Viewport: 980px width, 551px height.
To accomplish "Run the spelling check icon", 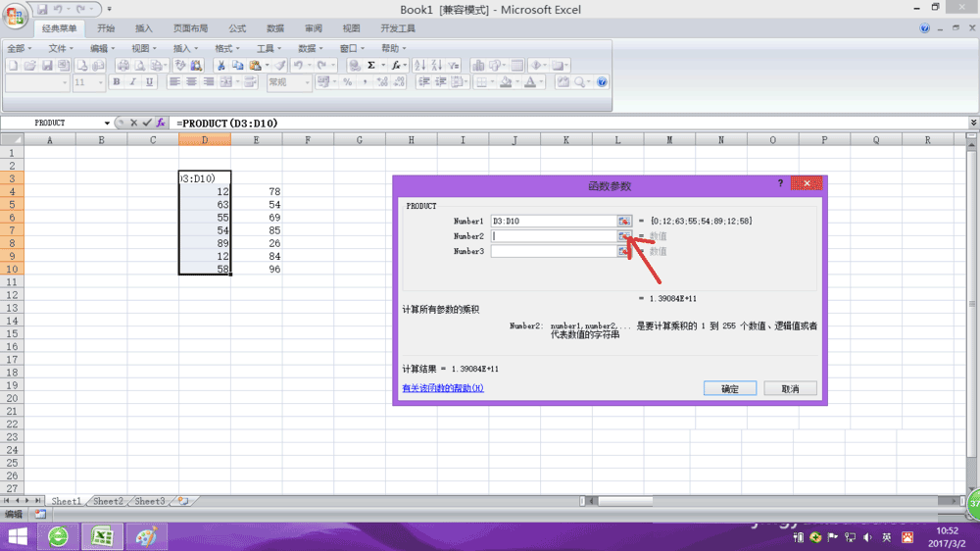I will (x=180, y=65).
